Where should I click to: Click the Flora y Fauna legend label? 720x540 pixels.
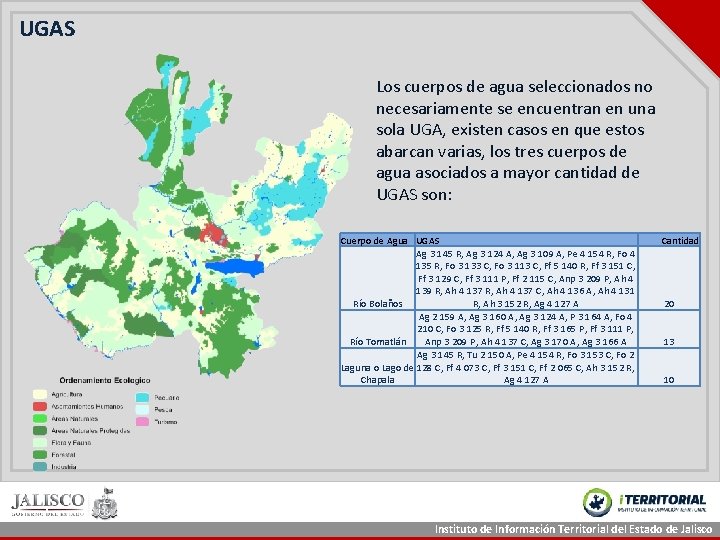[x=71, y=443]
